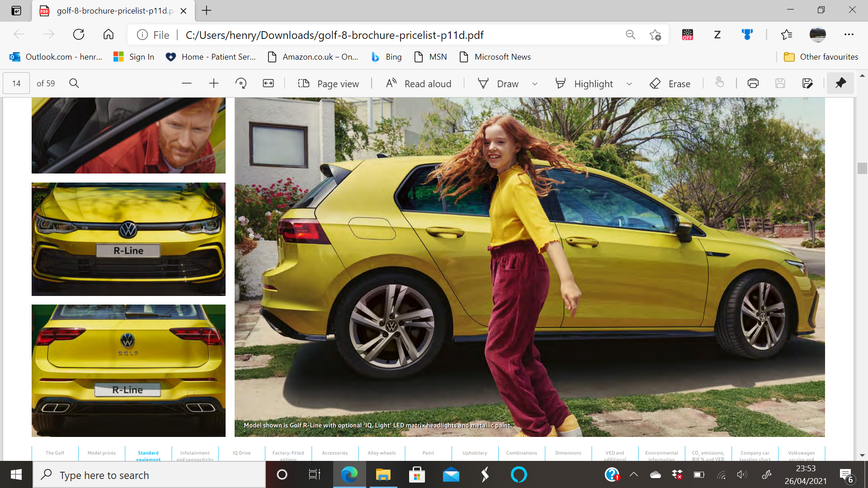Open the Other favourites folder

pos(821,57)
